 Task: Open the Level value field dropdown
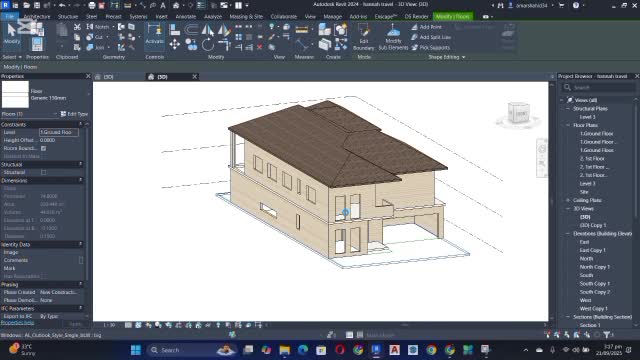click(59, 132)
